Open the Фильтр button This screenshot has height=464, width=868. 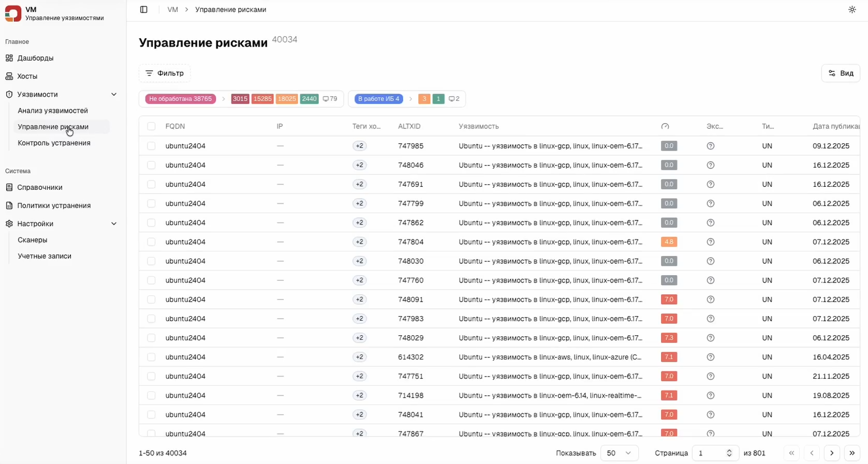(165, 73)
